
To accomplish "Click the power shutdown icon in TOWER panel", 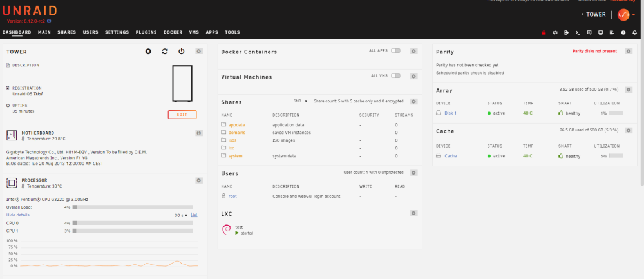I will coord(181,52).
